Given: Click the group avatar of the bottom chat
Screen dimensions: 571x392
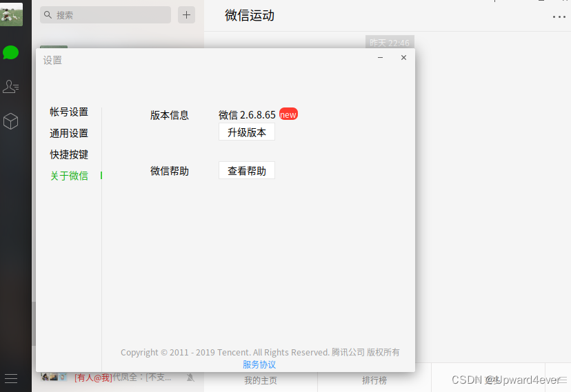Looking at the screenshot, I should (x=54, y=377).
